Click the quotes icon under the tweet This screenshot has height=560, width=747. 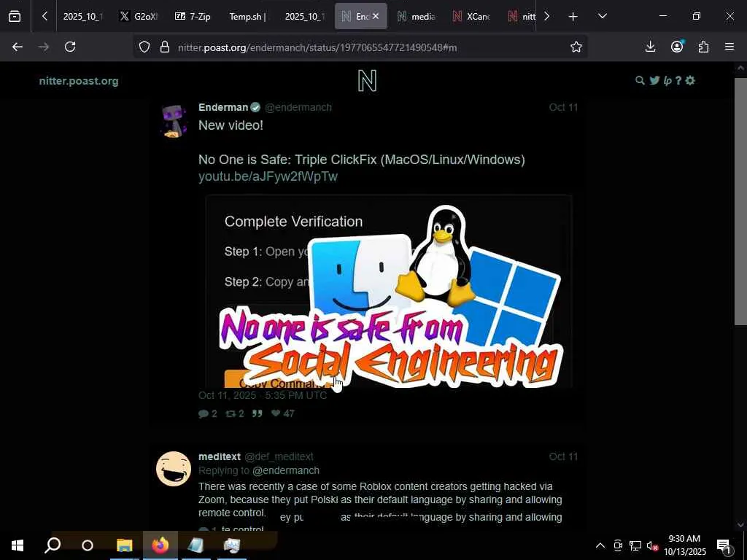(258, 413)
